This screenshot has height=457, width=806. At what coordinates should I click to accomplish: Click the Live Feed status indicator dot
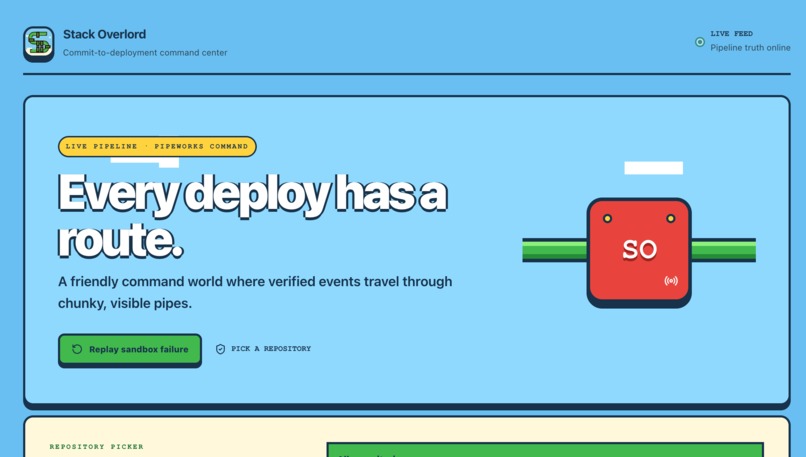coord(700,42)
